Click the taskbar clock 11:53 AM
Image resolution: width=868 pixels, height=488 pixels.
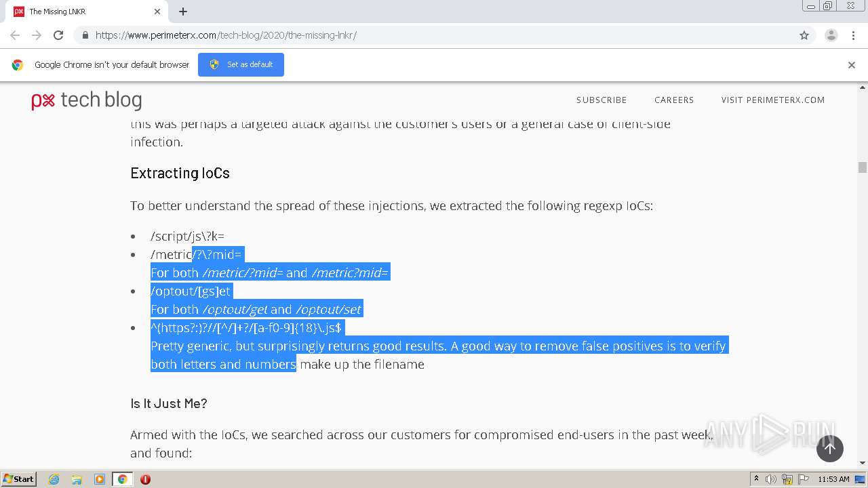pyautogui.click(x=833, y=479)
